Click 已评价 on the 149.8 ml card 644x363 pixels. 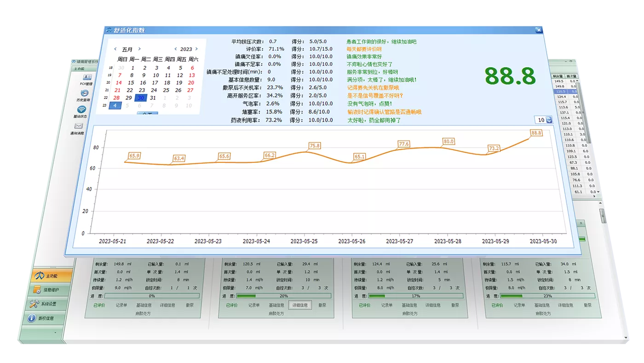point(99,305)
